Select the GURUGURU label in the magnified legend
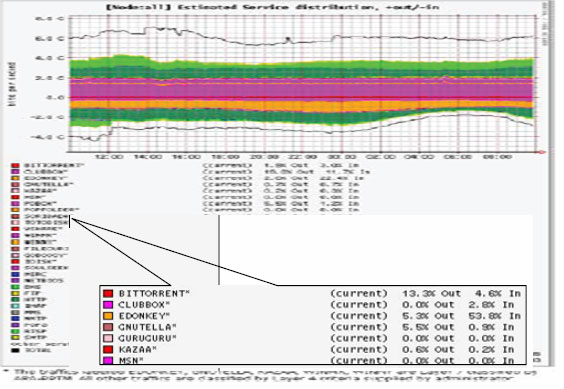This screenshot has height=389, width=564. point(147,338)
